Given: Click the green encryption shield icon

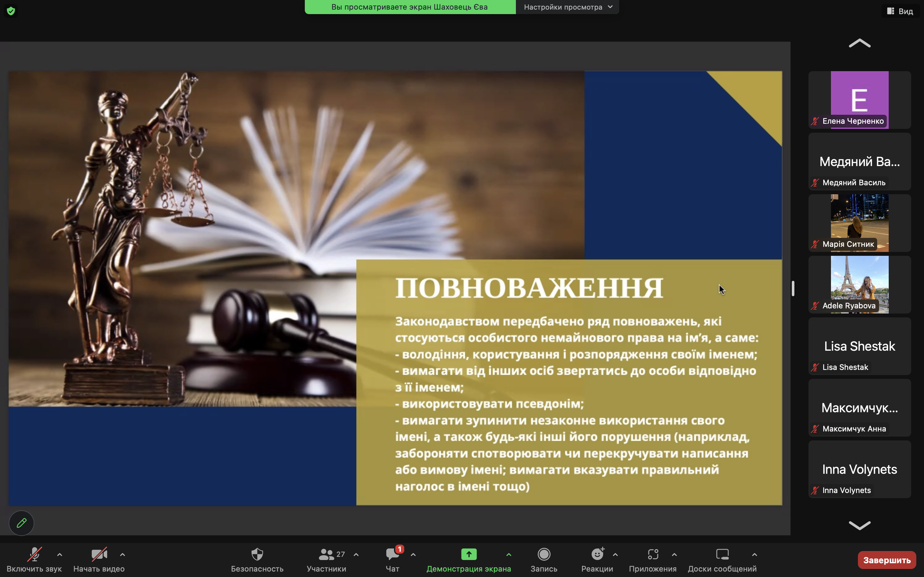Looking at the screenshot, I should click(x=11, y=11).
